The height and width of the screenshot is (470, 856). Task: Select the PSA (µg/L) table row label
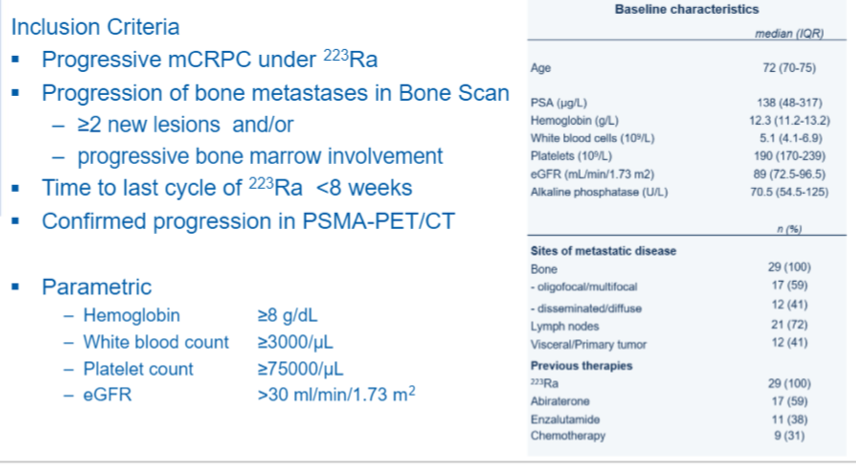click(558, 103)
